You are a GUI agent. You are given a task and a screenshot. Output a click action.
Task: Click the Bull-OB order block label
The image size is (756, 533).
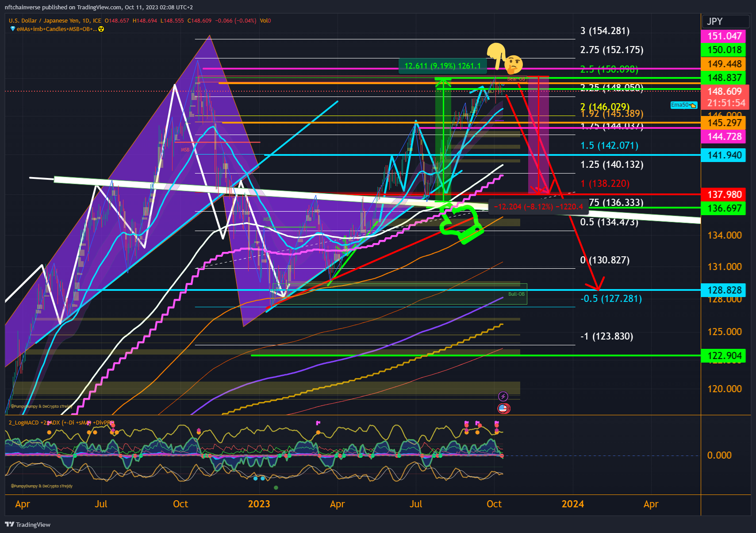pos(516,294)
